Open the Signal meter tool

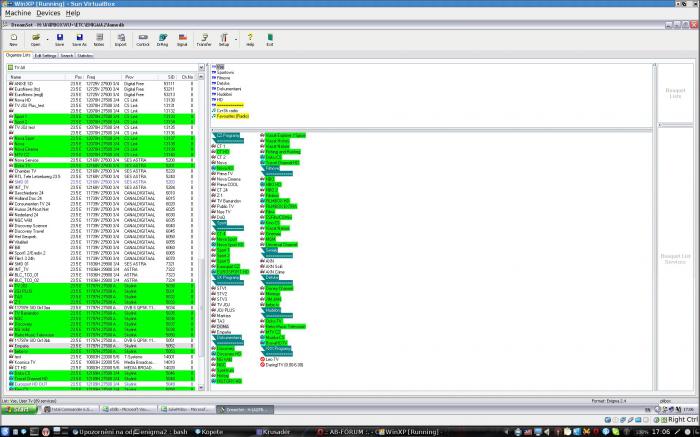pyautogui.click(x=182, y=40)
